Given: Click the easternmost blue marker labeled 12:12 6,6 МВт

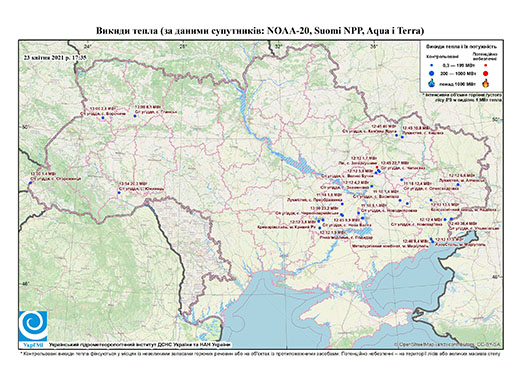Looking at the screenshot, I should 458,184.
